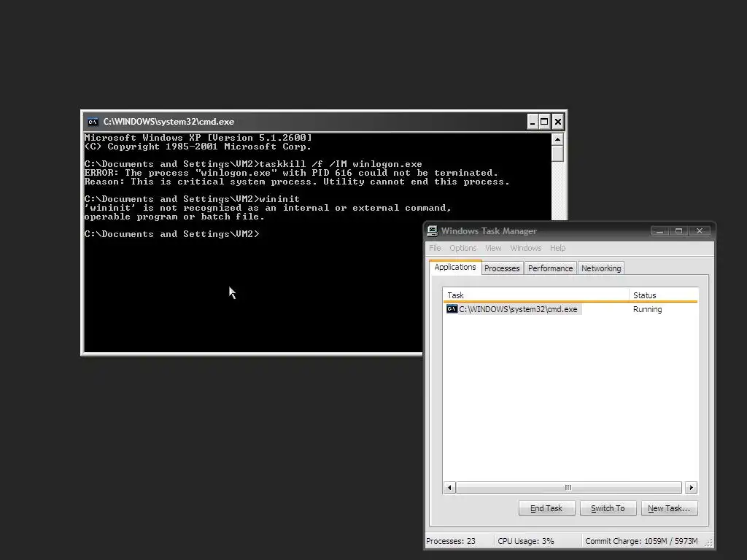Viewport: 747px width, 560px height.
Task: Minimize the Windows Task Manager window
Action: click(x=659, y=231)
